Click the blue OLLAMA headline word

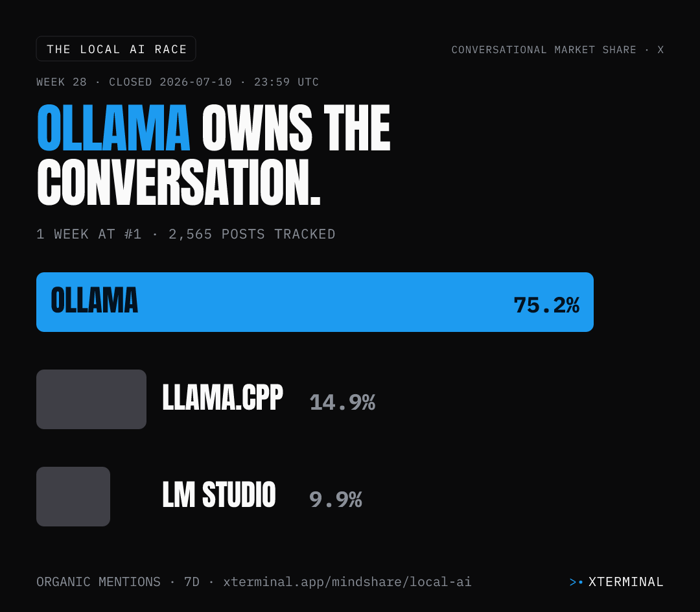pos(114,128)
